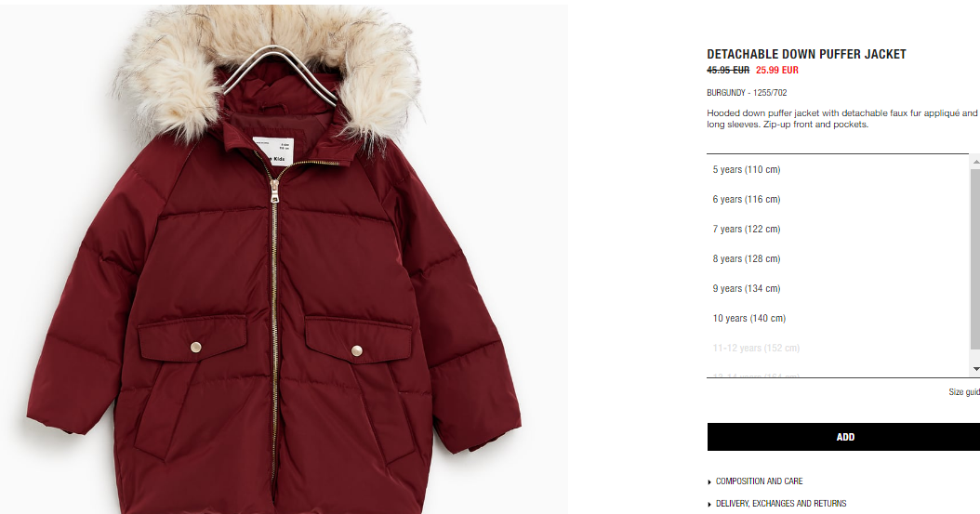Choose the 7 years (122 cm) size
This screenshot has width=980, height=514.
coord(838,230)
